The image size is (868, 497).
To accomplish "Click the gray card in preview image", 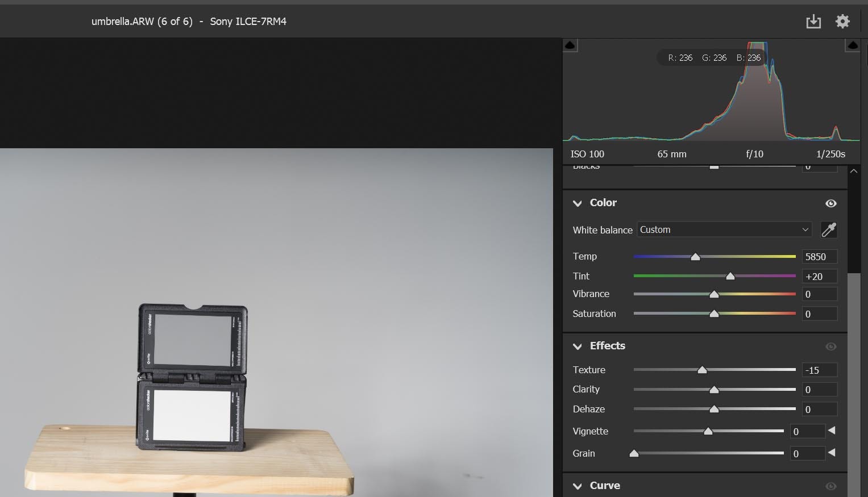I will pos(193,340).
